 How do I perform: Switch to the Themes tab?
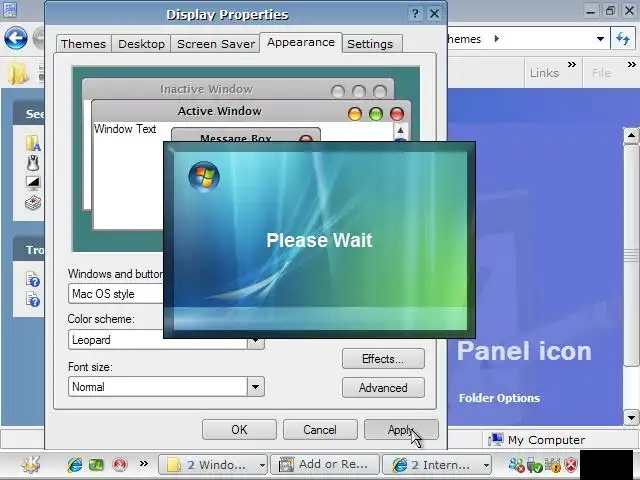[83, 44]
